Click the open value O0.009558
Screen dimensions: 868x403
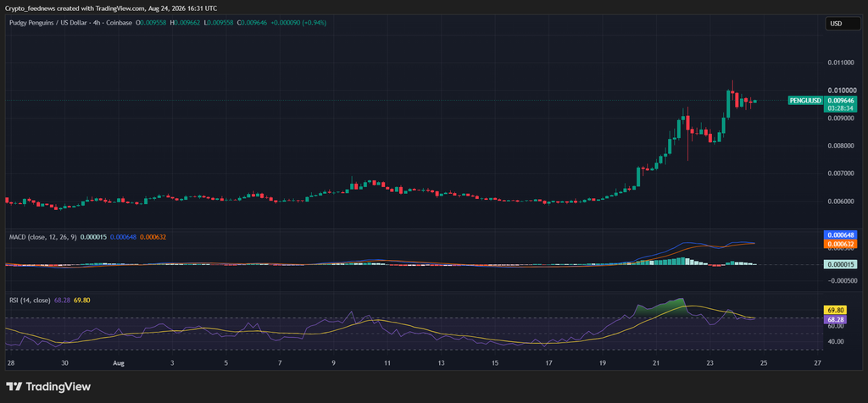click(x=153, y=23)
